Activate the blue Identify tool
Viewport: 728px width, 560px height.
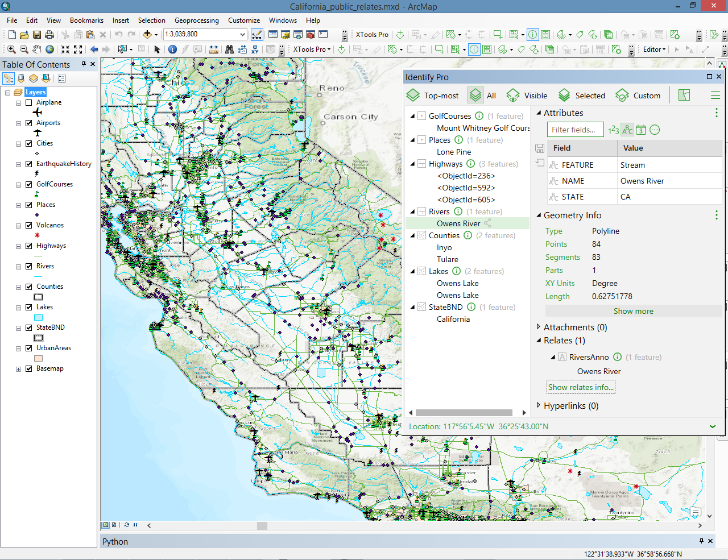pyautogui.click(x=172, y=49)
